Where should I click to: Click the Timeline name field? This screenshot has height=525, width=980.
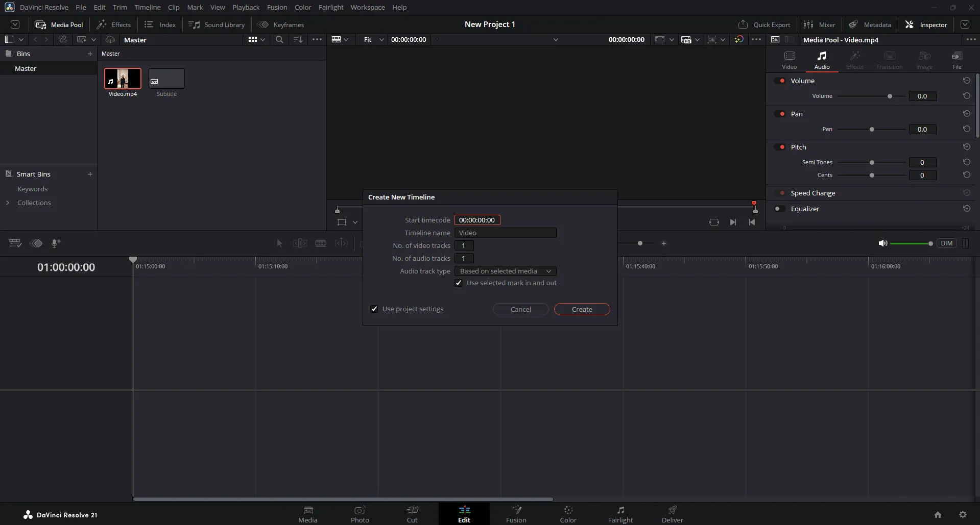coord(505,233)
